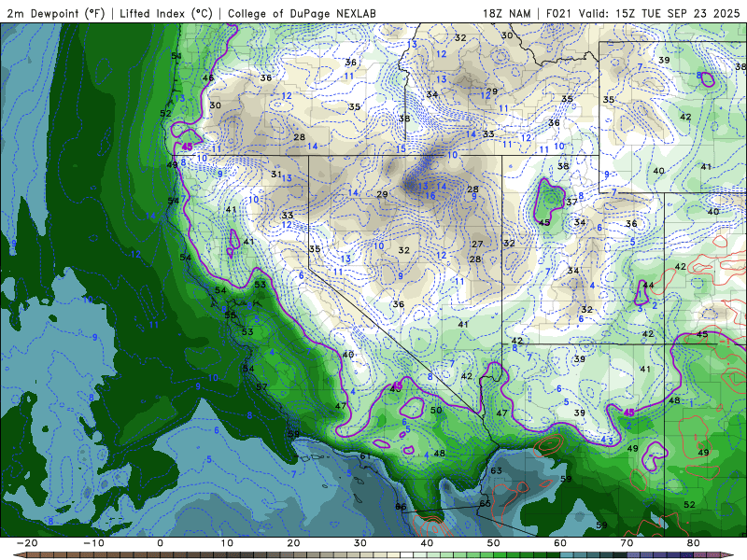The image size is (747, 560).
Task: Click the '80' color scale label
Action: (694, 543)
